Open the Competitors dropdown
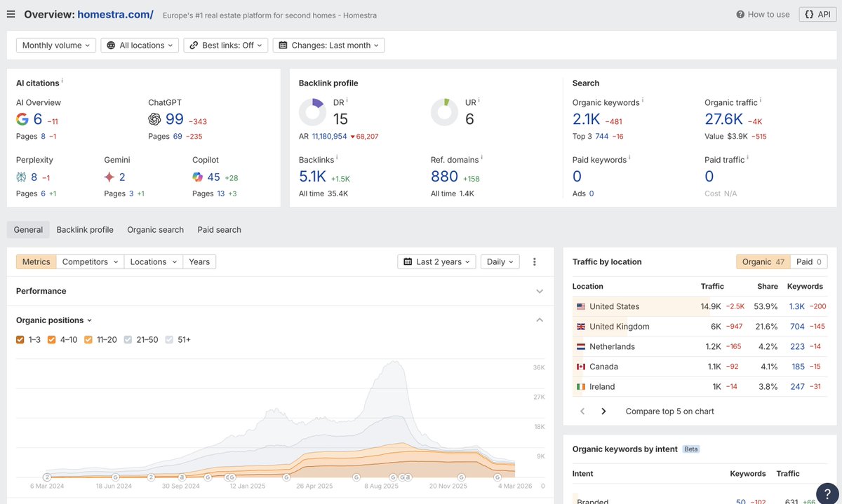Screen dimensions: 842x504 click(90, 261)
